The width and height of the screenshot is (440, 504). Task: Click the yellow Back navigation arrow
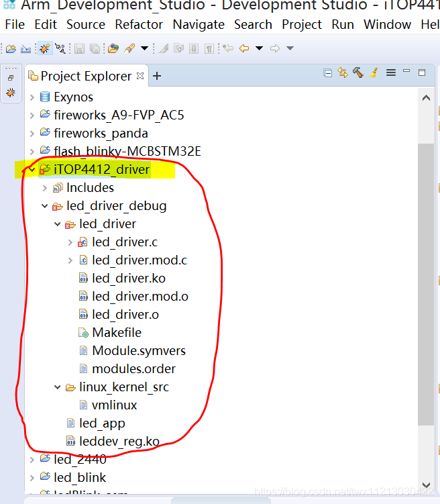pyautogui.click(x=244, y=48)
